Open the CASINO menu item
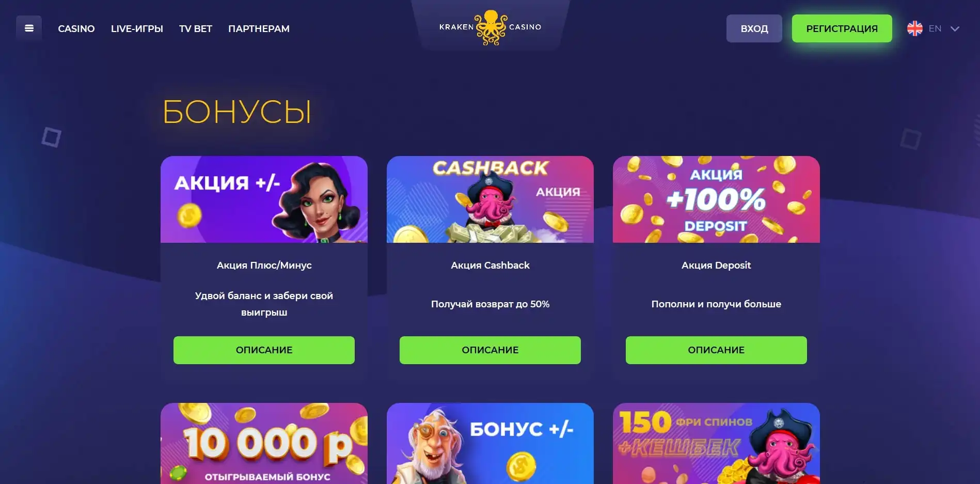This screenshot has height=484, width=980. [76, 29]
